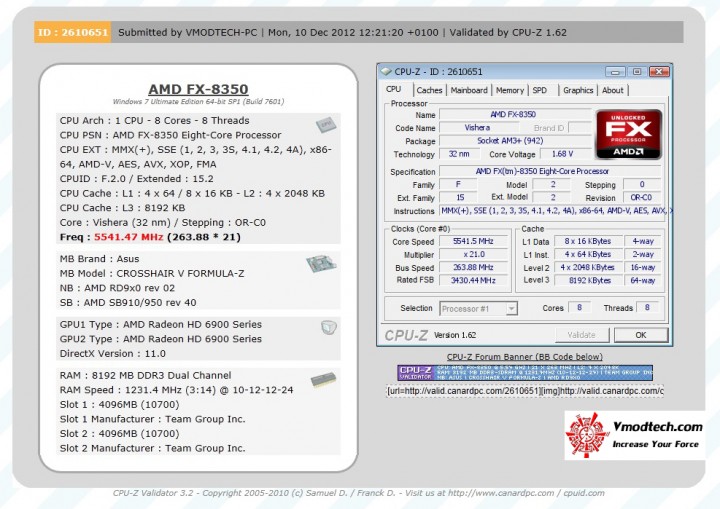Click the MB Brand : Asus line
The width and height of the screenshot is (720, 509).
tap(99, 259)
